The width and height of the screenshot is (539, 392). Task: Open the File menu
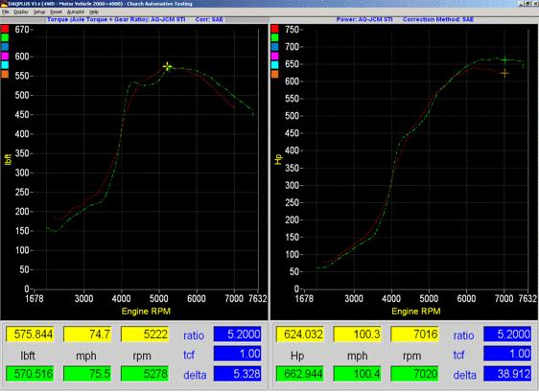point(5,12)
